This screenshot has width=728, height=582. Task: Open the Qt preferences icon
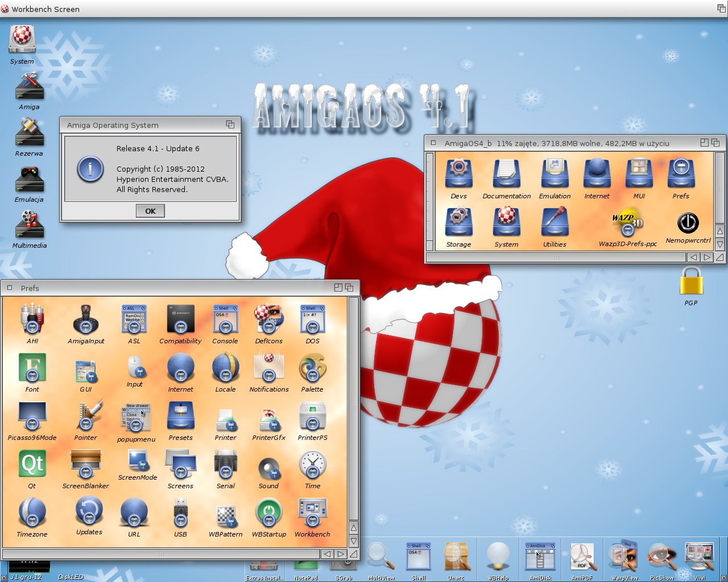pyautogui.click(x=32, y=464)
